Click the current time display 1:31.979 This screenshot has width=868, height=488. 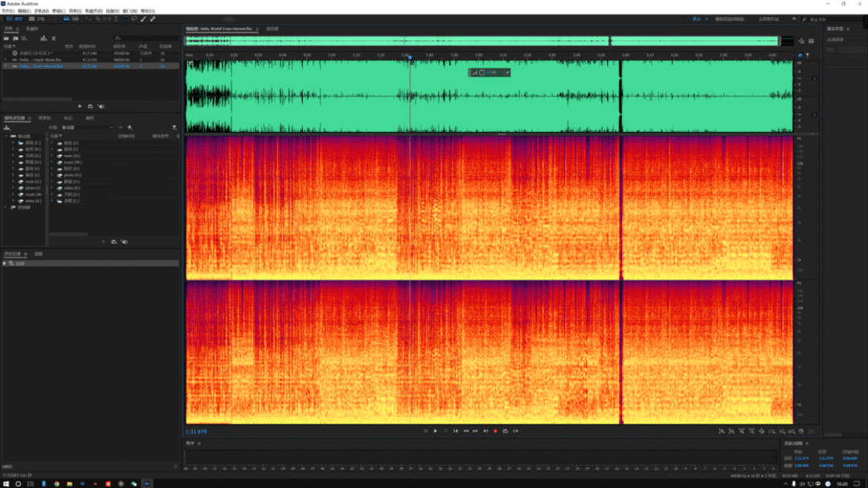(196, 432)
